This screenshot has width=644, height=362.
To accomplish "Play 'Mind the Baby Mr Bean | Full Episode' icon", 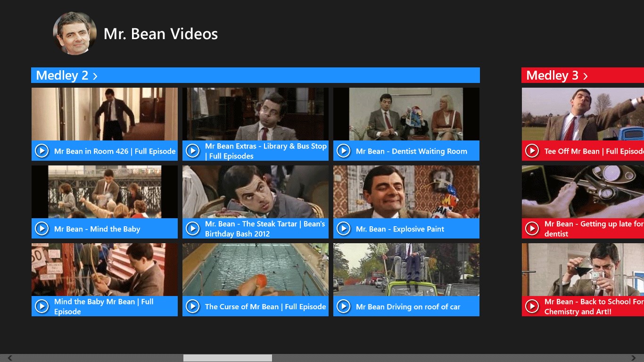I will tap(42, 306).
